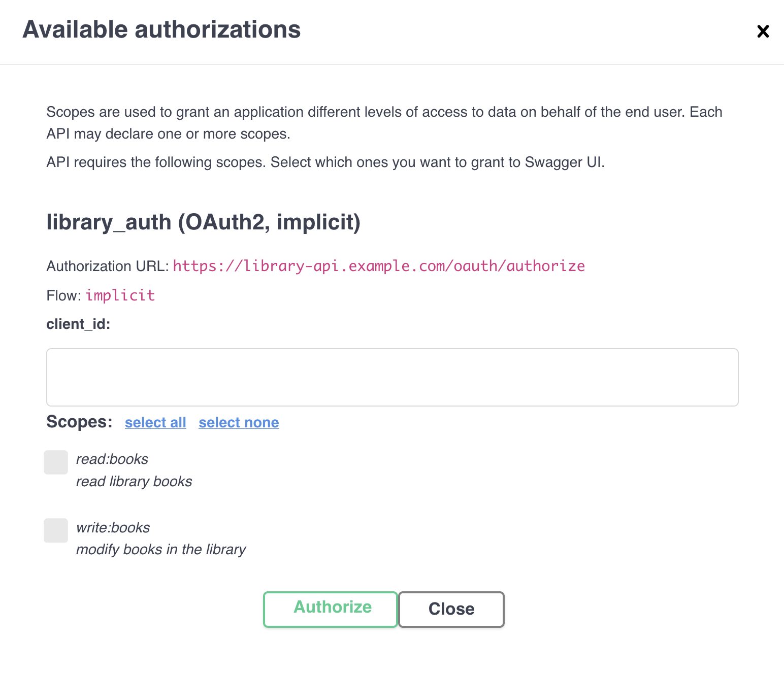
Task: Select the Available authorizations title
Action: point(161,29)
